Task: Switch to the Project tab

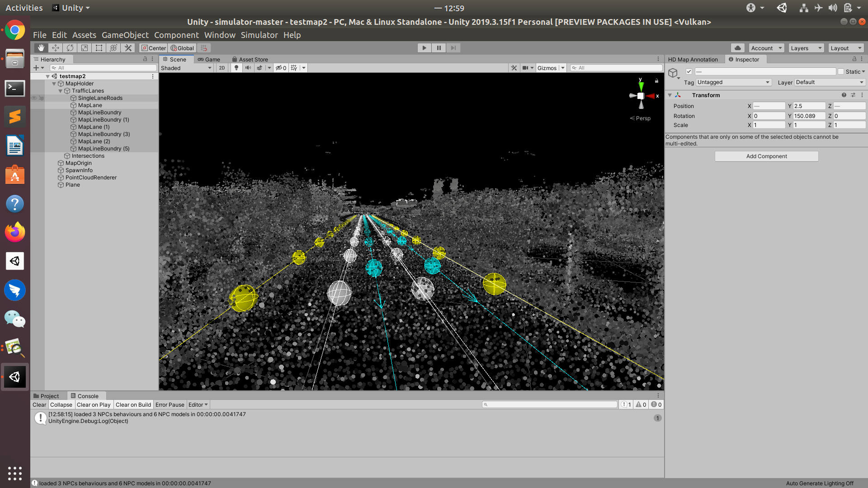Action: point(47,396)
